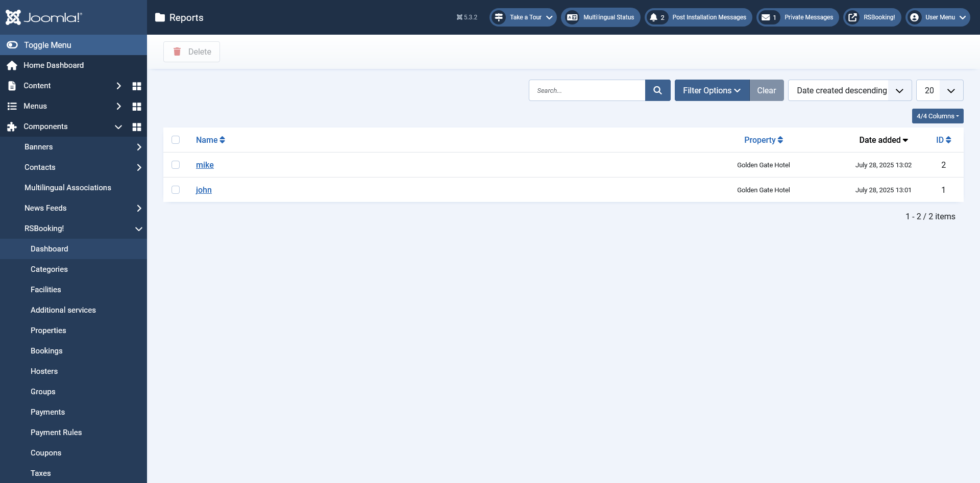
Task: Check the select-all checkbox in header
Action: (x=176, y=140)
